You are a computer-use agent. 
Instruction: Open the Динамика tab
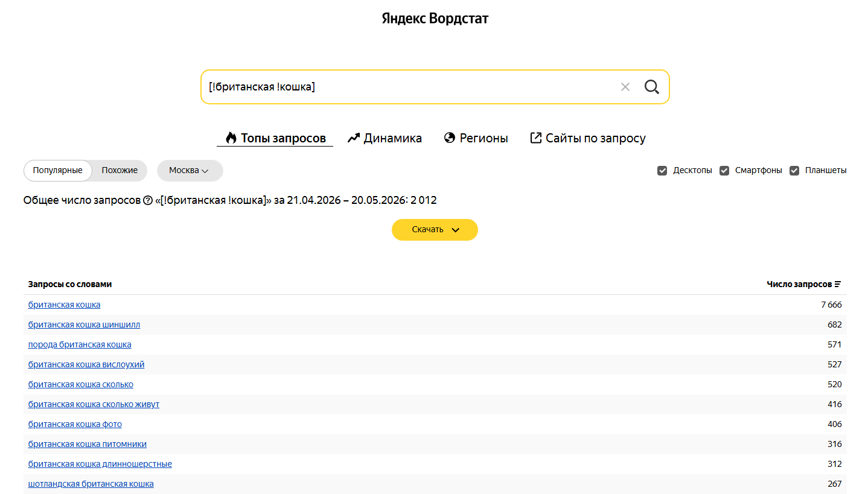pyautogui.click(x=385, y=138)
